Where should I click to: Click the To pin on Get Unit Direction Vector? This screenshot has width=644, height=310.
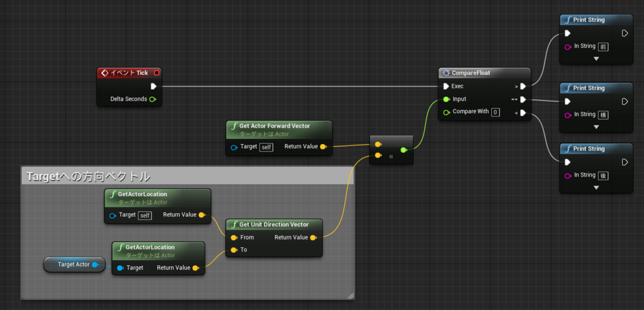pyautogui.click(x=233, y=250)
